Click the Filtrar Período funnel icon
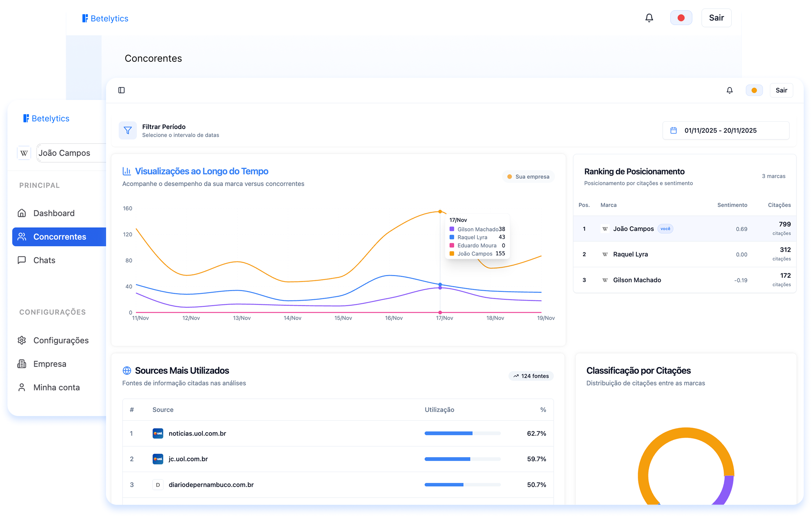Viewport: 812px width, 517px height. (x=127, y=130)
